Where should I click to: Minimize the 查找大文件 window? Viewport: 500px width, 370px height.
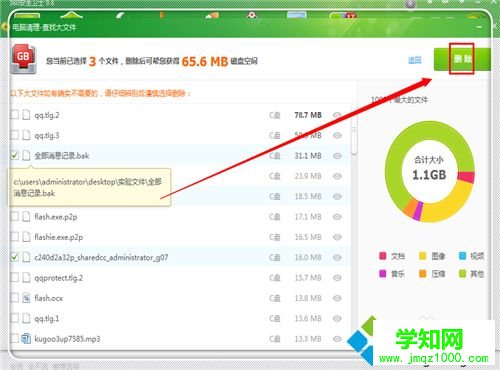480,27
